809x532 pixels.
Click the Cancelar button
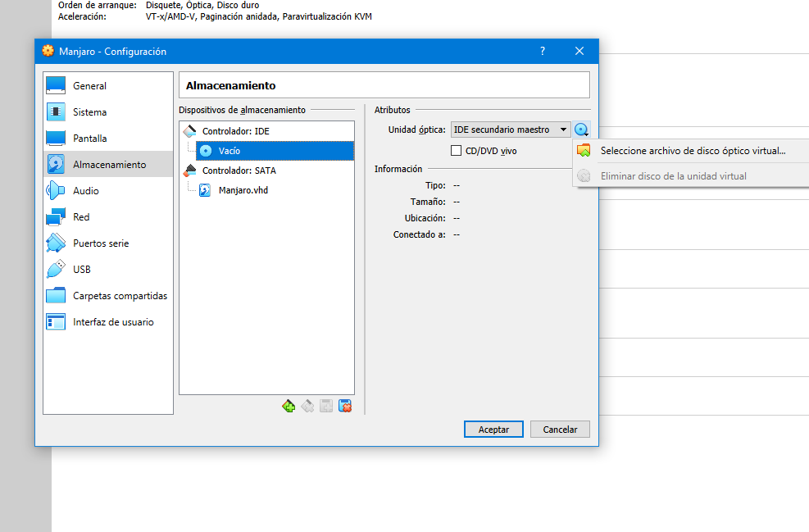pyautogui.click(x=560, y=430)
